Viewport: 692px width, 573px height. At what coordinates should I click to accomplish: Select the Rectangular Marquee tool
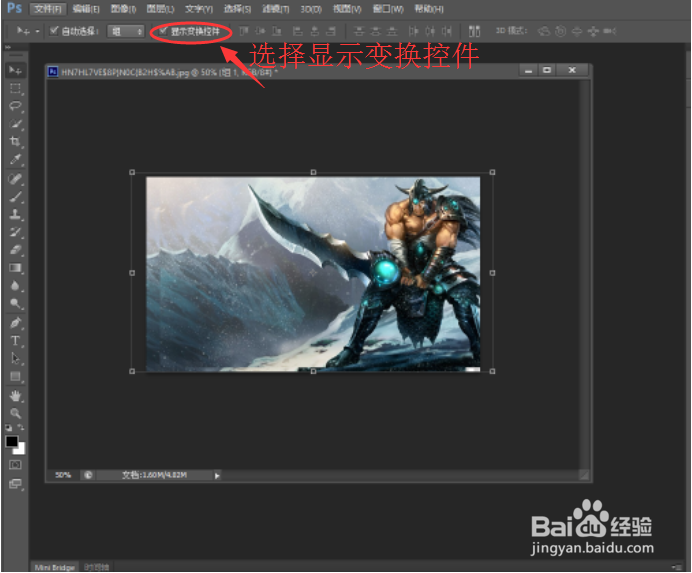coord(15,88)
